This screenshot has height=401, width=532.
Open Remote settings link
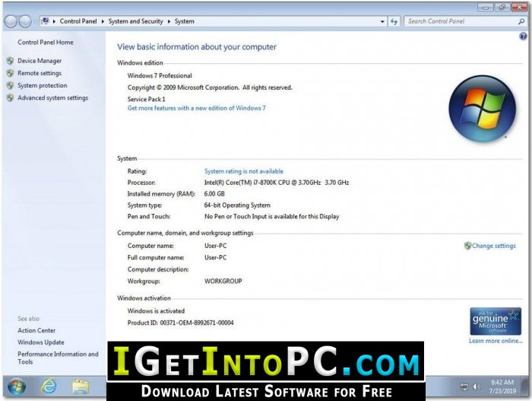[40, 73]
